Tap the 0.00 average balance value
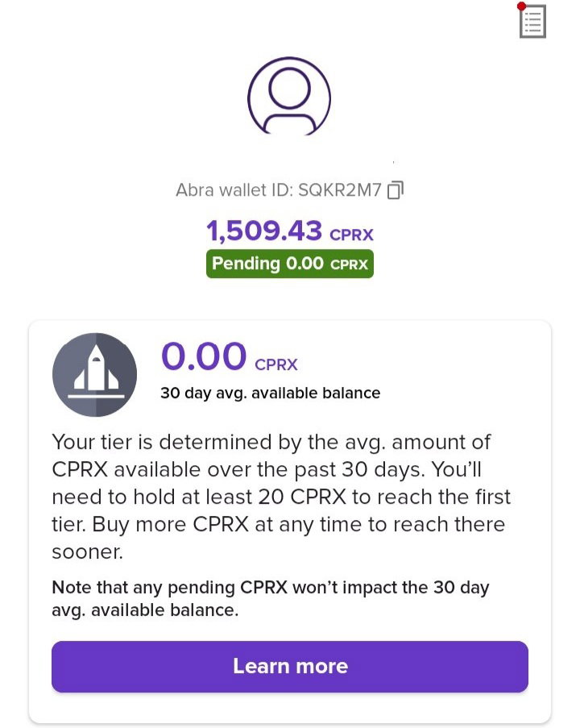Viewport: 580px width, 728px height. [x=204, y=356]
